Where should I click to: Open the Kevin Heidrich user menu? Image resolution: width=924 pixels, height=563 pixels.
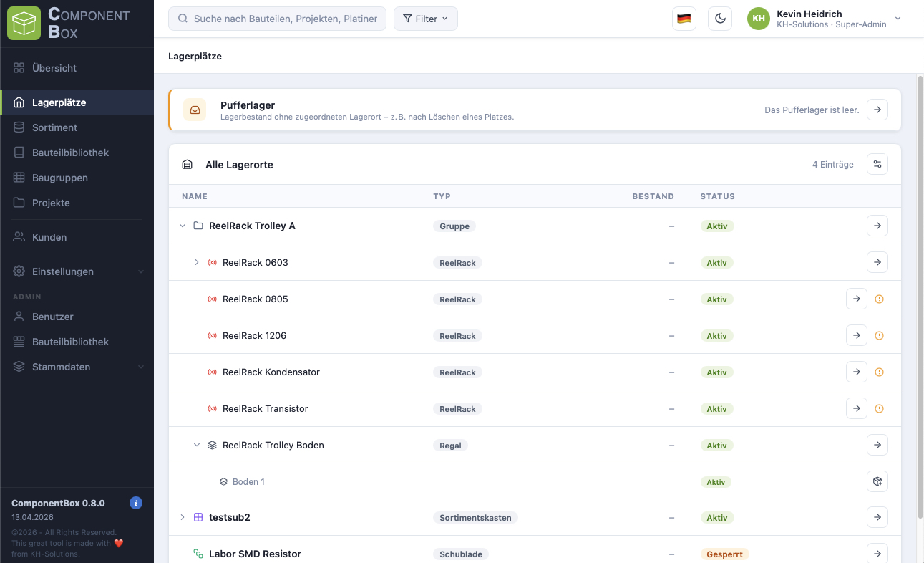pyautogui.click(x=824, y=19)
